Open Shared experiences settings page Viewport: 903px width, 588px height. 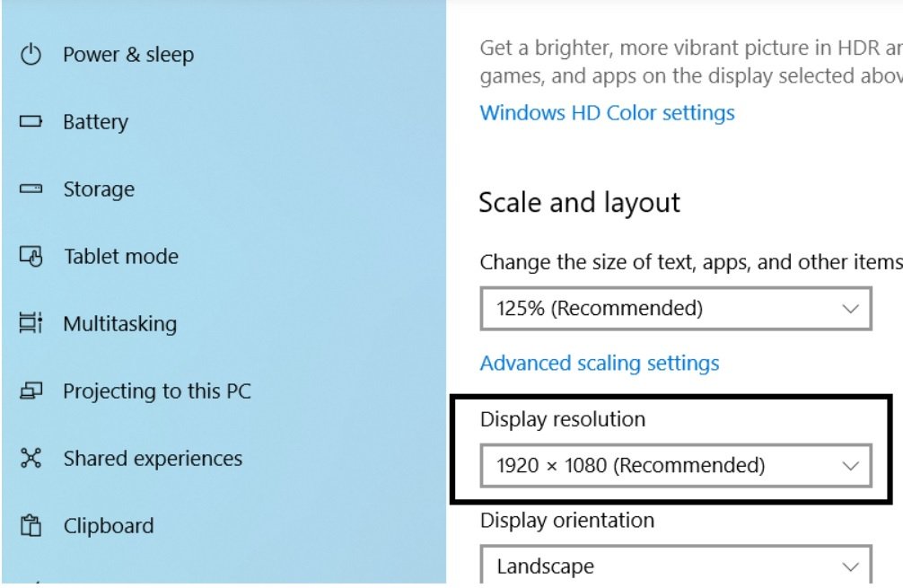pyautogui.click(x=153, y=459)
